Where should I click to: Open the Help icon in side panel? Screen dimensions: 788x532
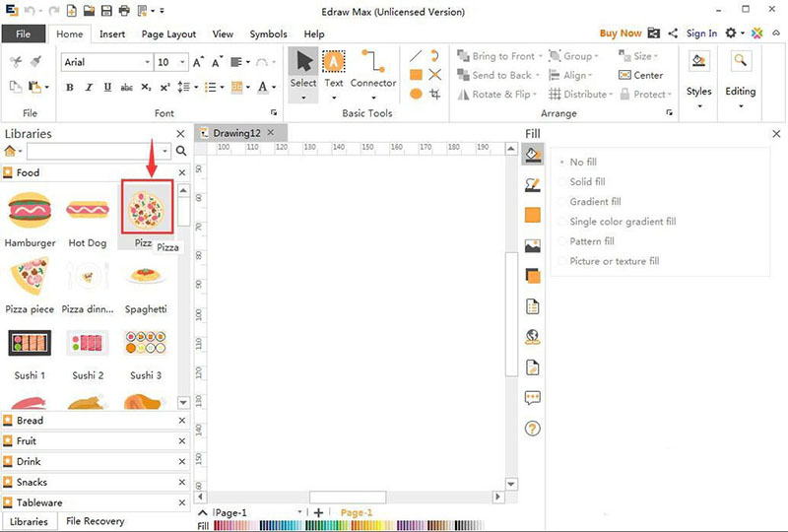coord(533,429)
